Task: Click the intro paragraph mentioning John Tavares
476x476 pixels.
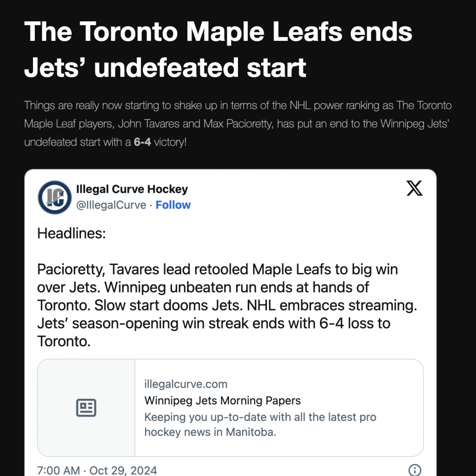Action: coord(238,124)
